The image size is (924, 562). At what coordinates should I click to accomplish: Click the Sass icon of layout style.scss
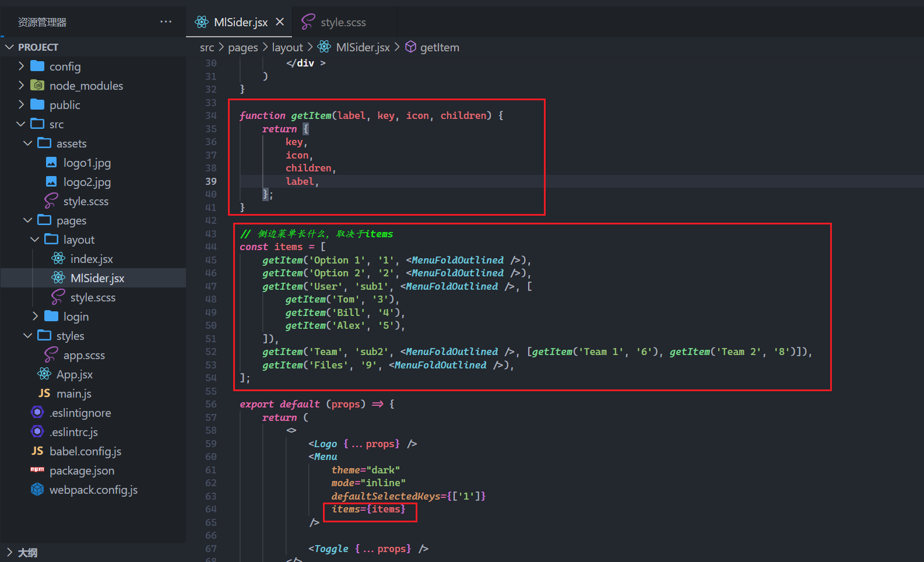(58, 297)
